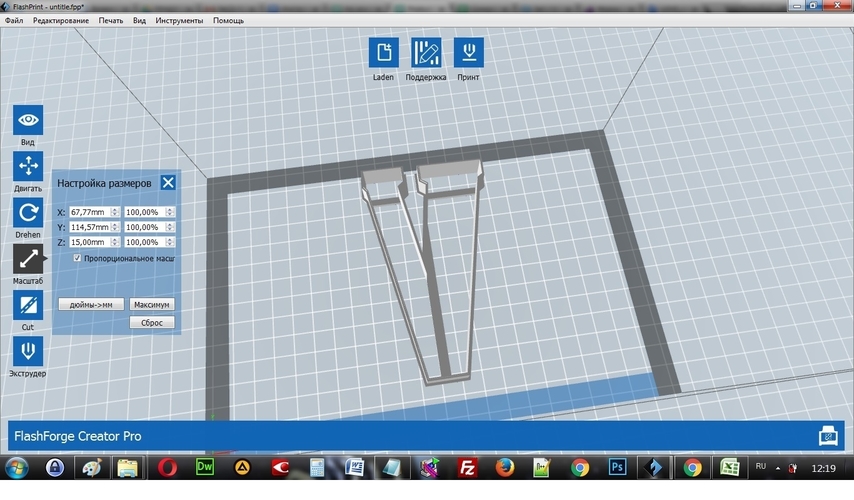Click the printer status icon in blue bar
854x500 pixels.
[828, 436]
